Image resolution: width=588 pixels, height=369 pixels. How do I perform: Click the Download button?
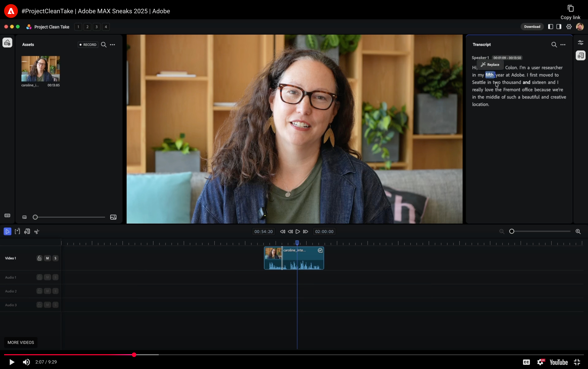[x=532, y=27]
